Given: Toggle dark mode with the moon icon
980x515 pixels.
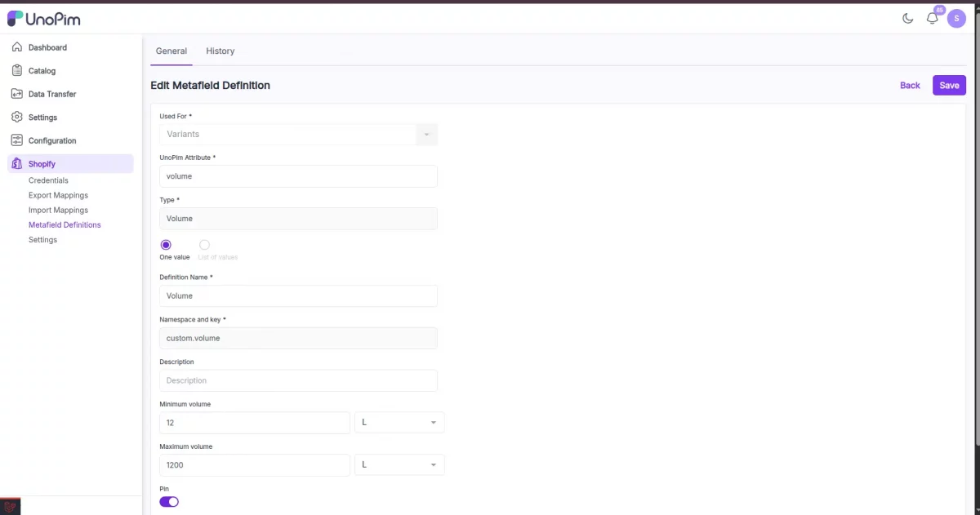Looking at the screenshot, I should (x=907, y=17).
